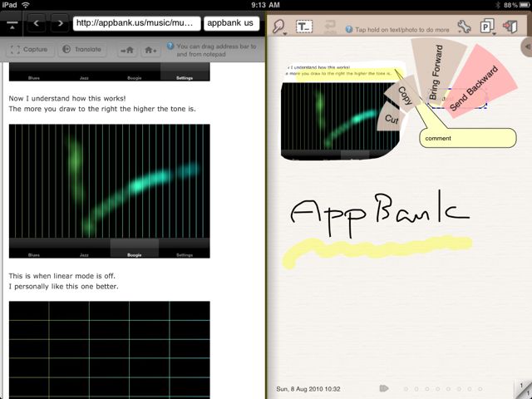Tap 'Tap hold on text/photo to do more' hint
The image size is (532, 399).
[402, 30]
